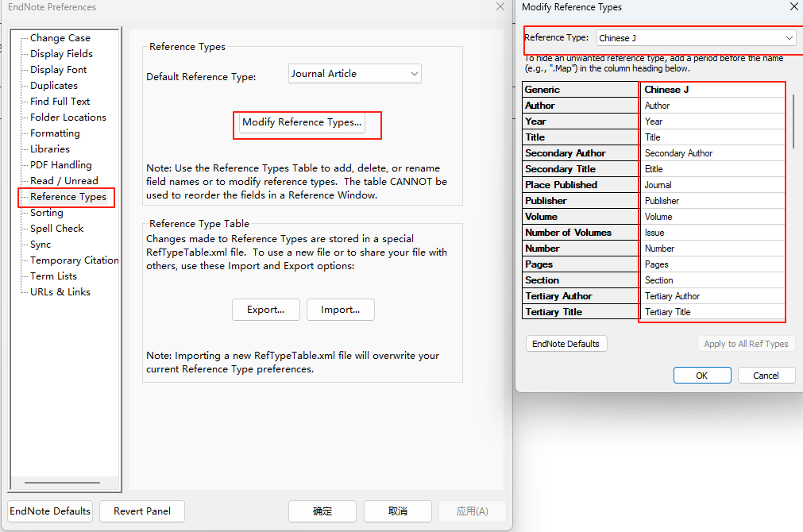Click Revert Panel button
Image resolution: width=803 pixels, height=532 pixels.
click(142, 511)
